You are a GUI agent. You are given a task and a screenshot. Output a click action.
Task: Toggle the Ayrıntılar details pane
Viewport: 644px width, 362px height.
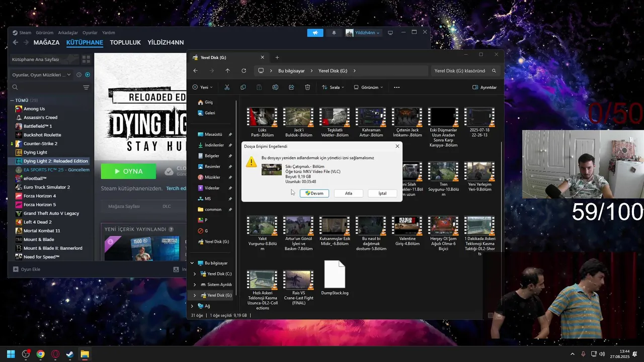(x=485, y=87)
